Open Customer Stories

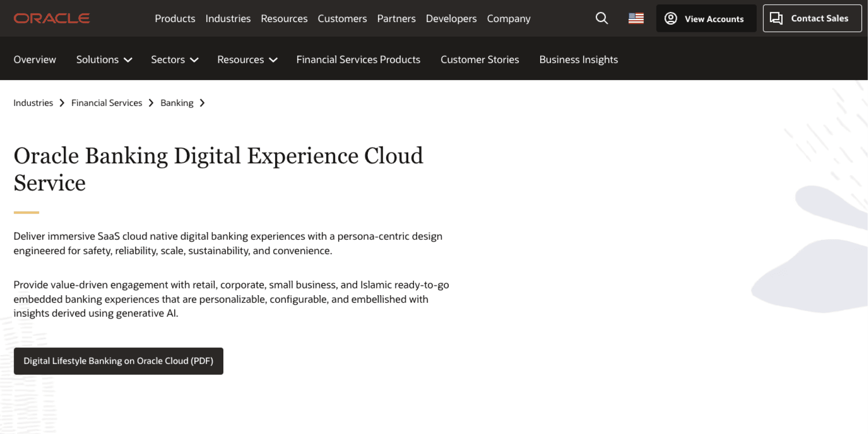(x=480, y=59)
